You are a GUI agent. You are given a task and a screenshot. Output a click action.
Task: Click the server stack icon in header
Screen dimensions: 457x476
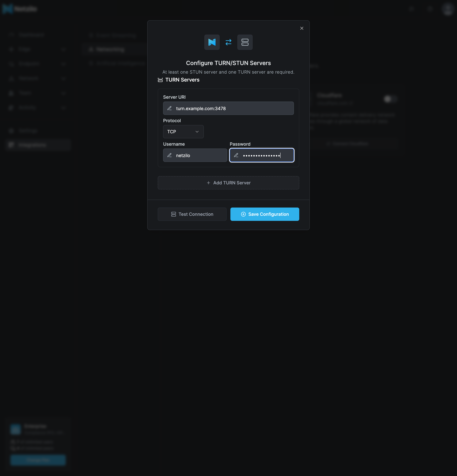245,42
